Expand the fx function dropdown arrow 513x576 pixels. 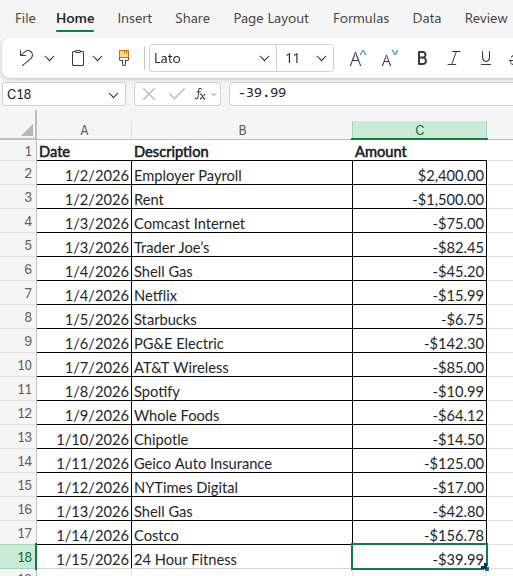214,94
